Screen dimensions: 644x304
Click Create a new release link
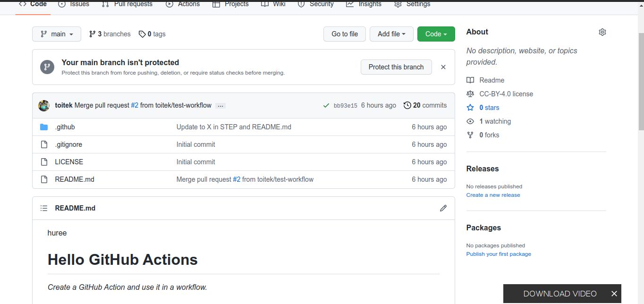click(x=493, y=195)
